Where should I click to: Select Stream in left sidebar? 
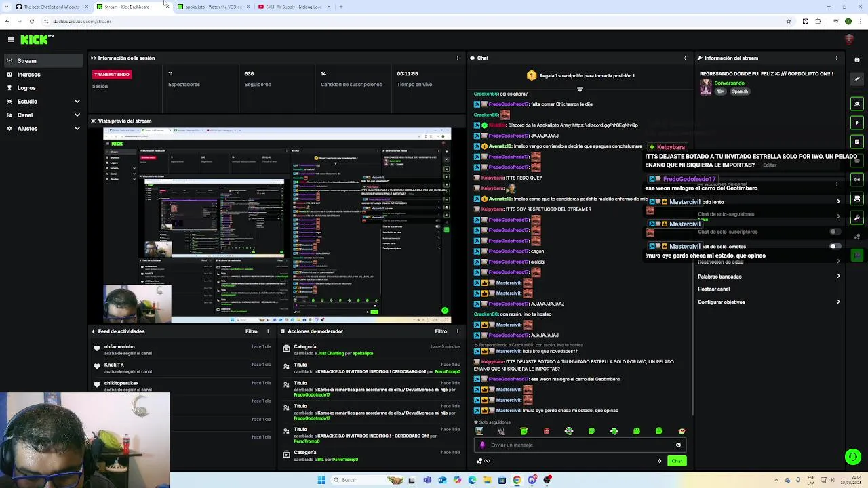pyautogui.click(x=42, y=61)
